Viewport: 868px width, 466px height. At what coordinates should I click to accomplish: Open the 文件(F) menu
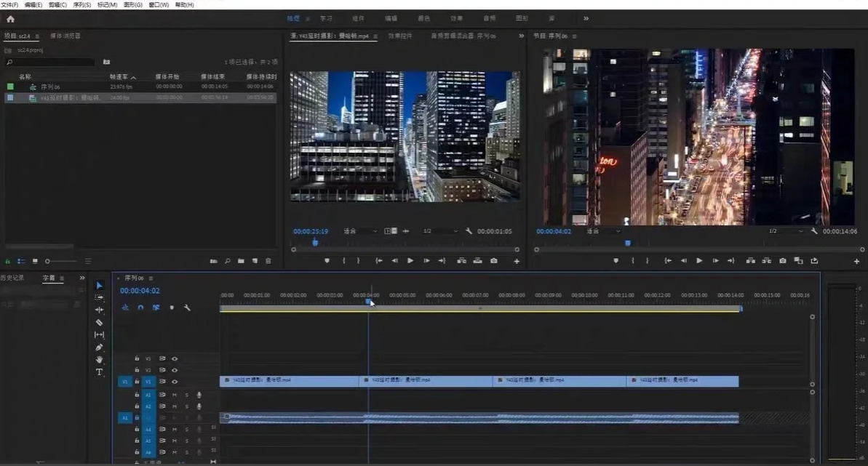click(9, 4)
